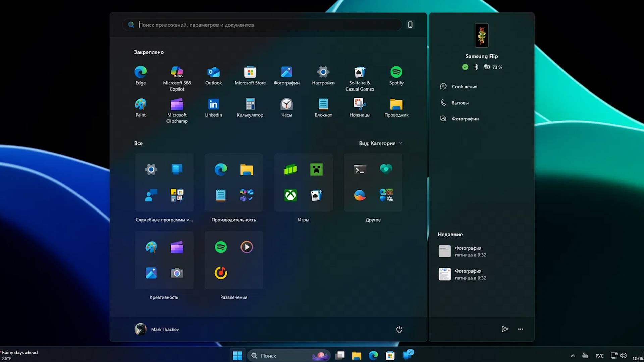The width and height of the screenshot is (644, 362).
Task: Open Minecraft in Игры category
Action: coord(316,170)
